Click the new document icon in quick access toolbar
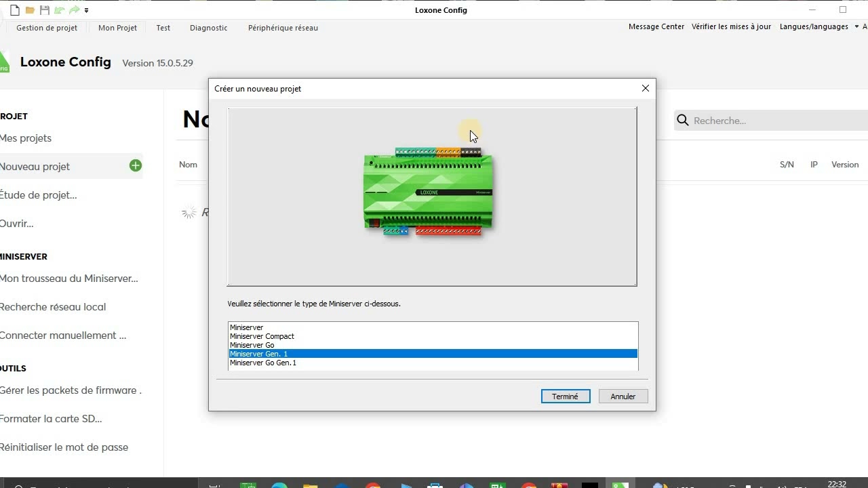Image resolution: width=868 pixels, height=488 pixels. pos(15,10)
